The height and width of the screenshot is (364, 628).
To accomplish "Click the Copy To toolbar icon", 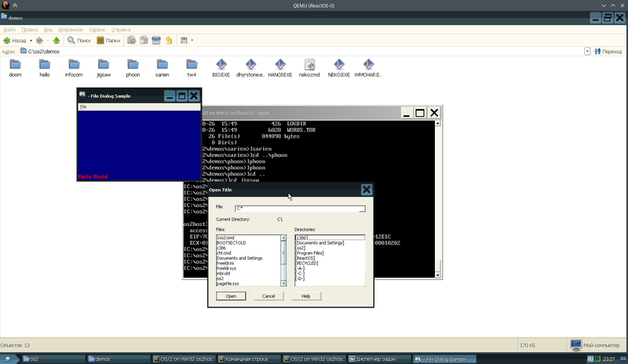I will (144, 40).
